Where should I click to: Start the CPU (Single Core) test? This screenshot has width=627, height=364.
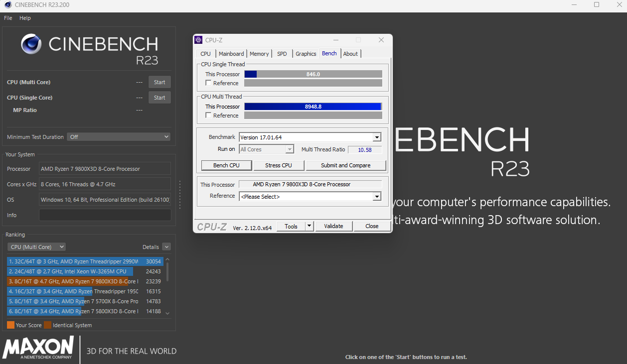click(159, 98)
